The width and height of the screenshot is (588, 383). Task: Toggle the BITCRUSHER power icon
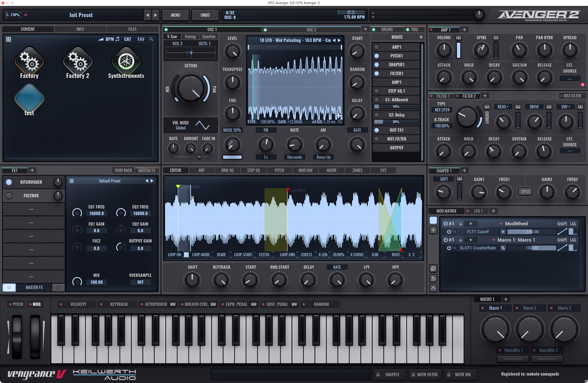(9, 182)
